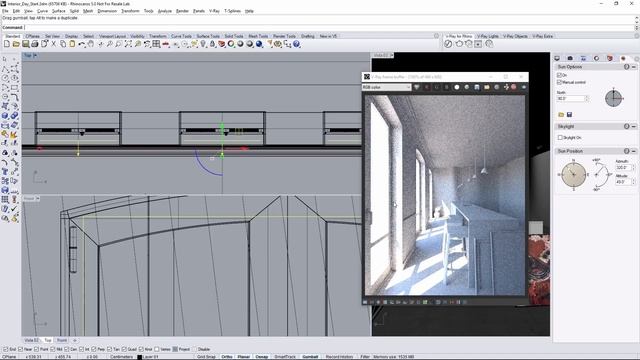Toggle the Point osnap checkbox
This screenshot has height=360, width=640.
[x=37, y=349]
